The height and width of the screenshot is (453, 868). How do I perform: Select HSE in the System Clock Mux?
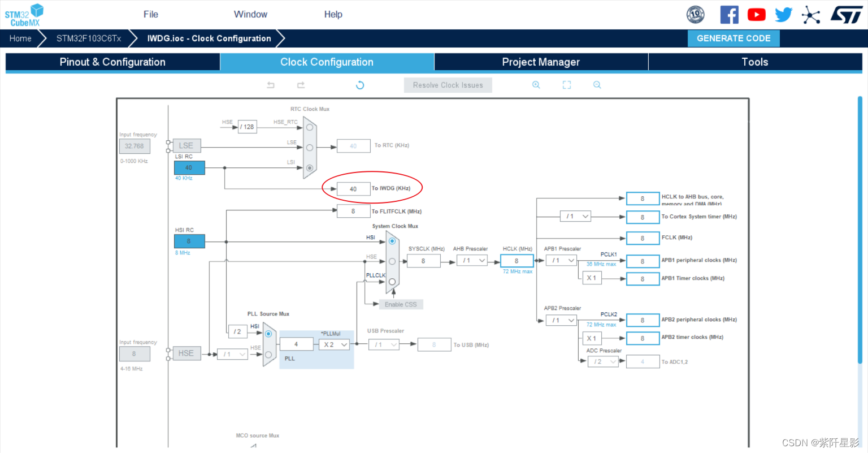pos(392,261)
